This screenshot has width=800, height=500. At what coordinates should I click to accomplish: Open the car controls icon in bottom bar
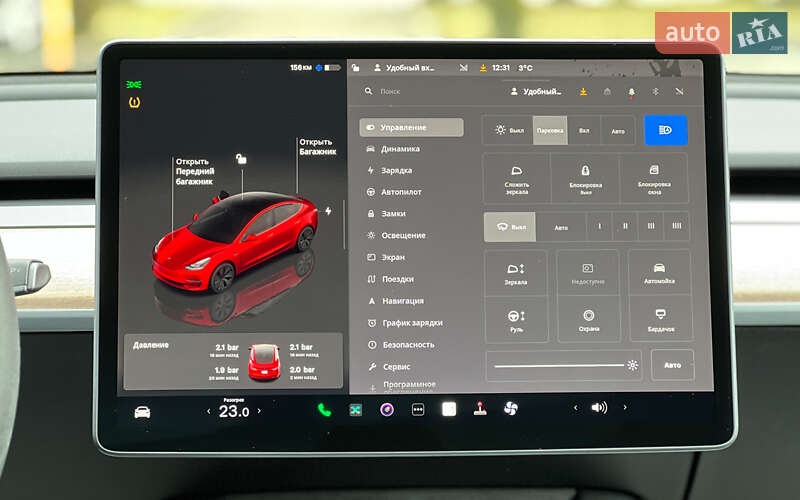(142, 412)
